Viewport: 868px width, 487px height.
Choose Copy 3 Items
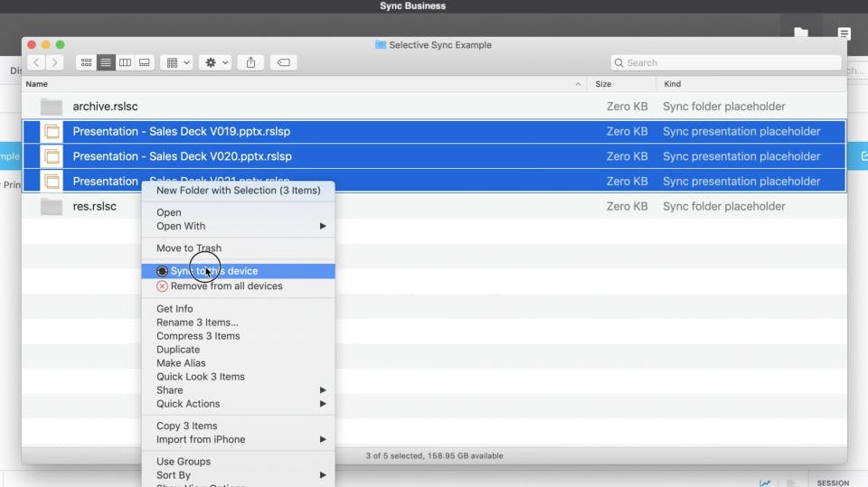(238, 426)
